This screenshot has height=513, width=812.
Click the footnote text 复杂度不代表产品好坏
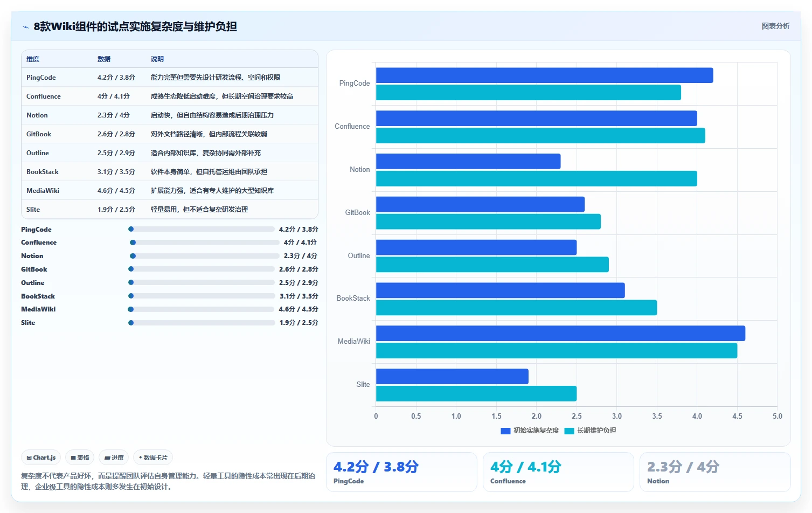coord(56,476)
